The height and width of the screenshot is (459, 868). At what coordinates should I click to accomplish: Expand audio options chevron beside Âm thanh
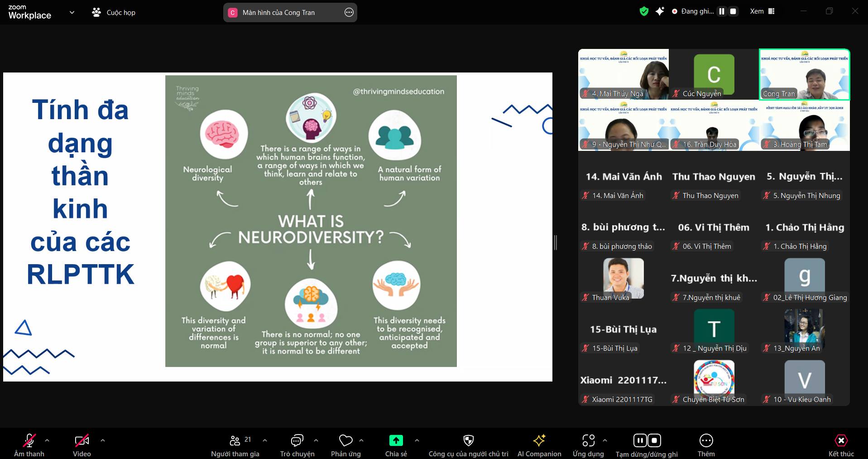[x=47, y=440]
